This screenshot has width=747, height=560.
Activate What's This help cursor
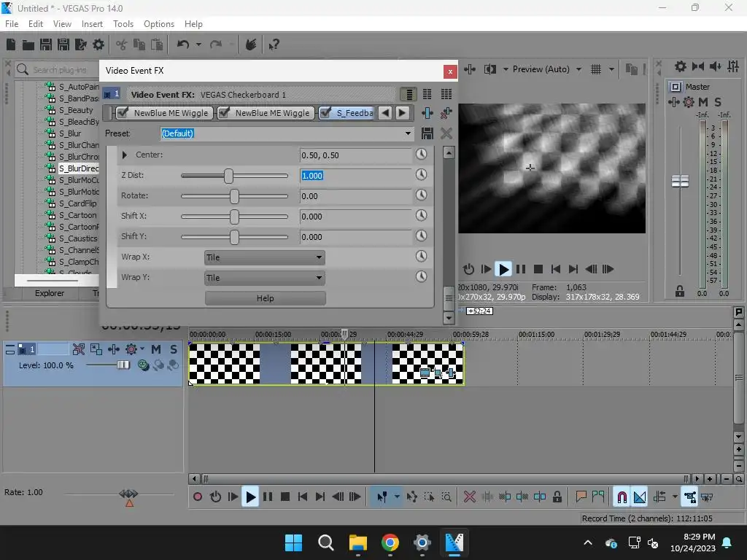[274, 44]
